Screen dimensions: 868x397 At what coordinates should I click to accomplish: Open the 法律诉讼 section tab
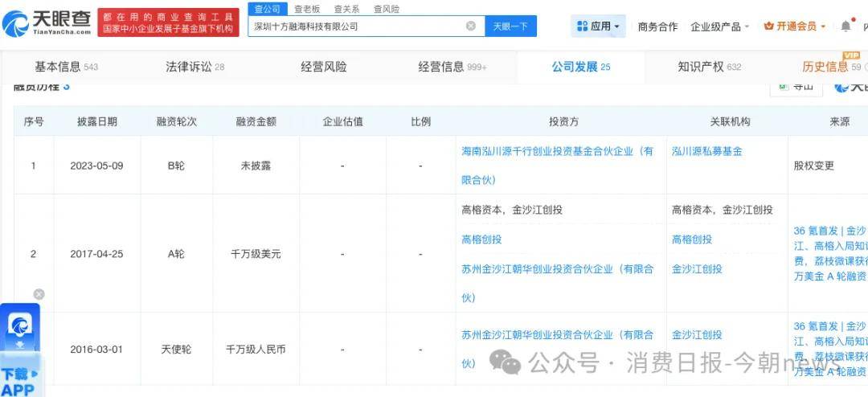pos(189,68)
